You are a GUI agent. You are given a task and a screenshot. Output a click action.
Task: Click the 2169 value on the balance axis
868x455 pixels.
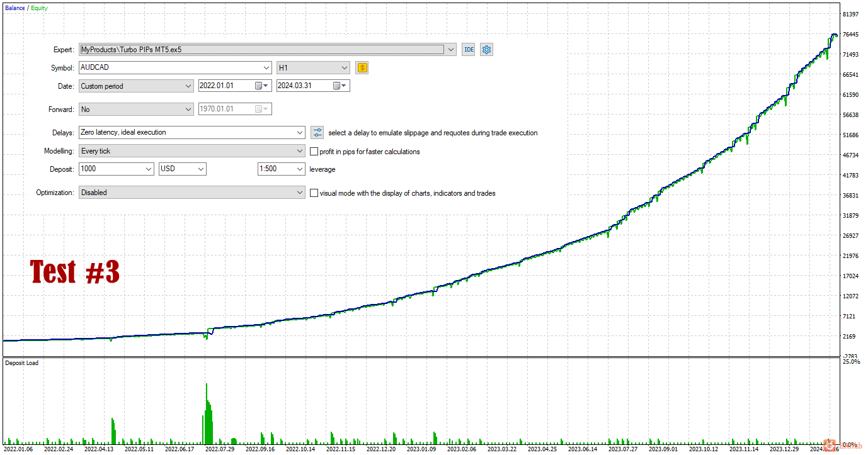click(849, 336)
